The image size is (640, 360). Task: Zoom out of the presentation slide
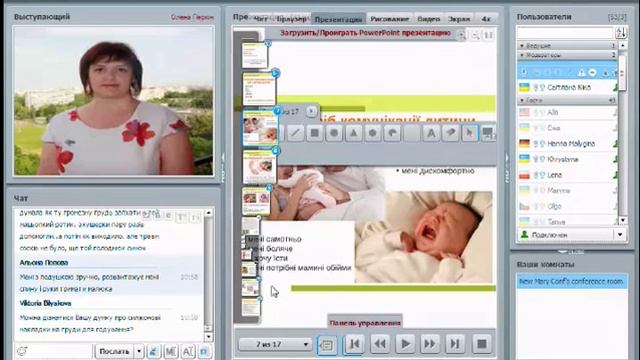click(475, 36)
